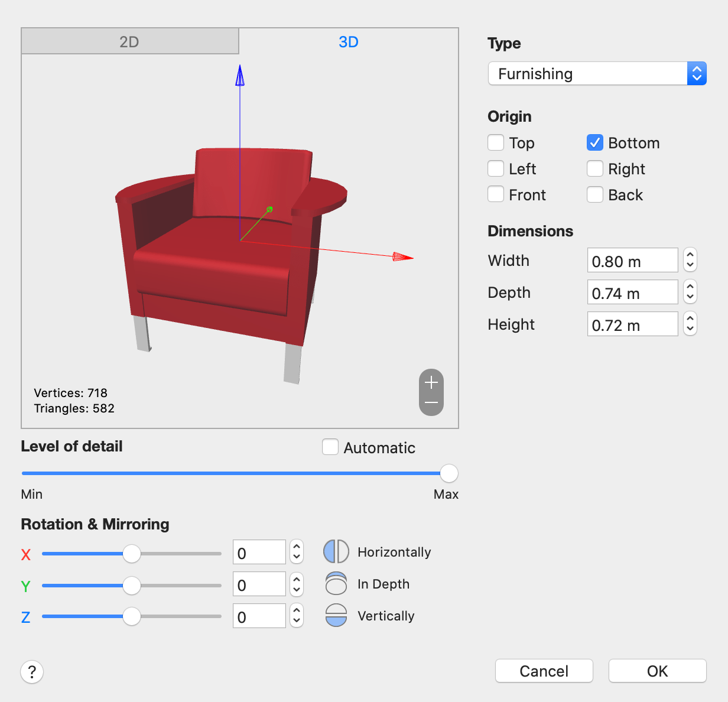Viewport: 728px width, 702px height.
Task: Click the 'Triangles: 582' text
Action: pyautogui.click(x=74, y=408)
